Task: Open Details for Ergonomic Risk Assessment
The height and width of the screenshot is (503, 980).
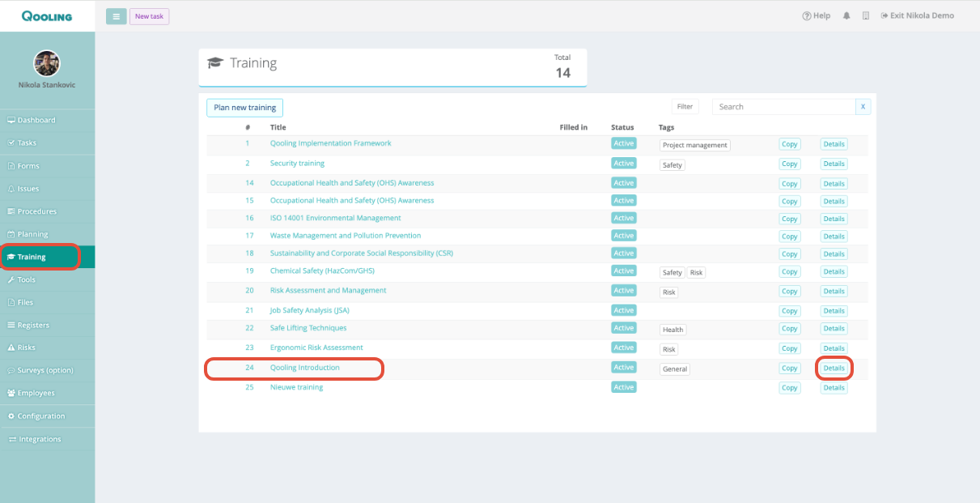Action: point(834,348)
